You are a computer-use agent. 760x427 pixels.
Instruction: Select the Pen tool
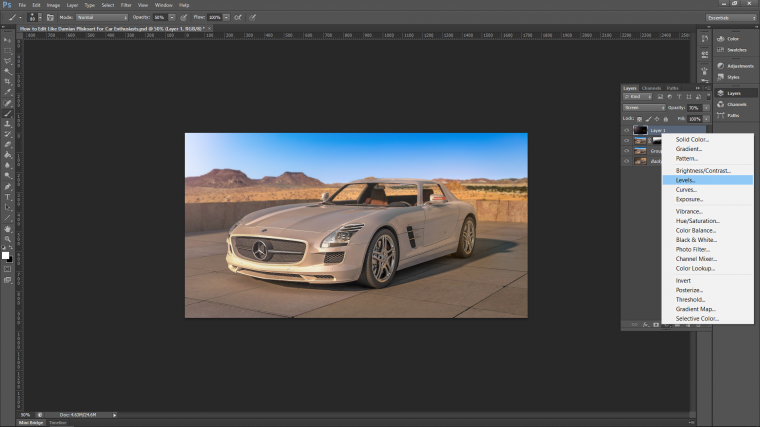click(x=7, y=187)
